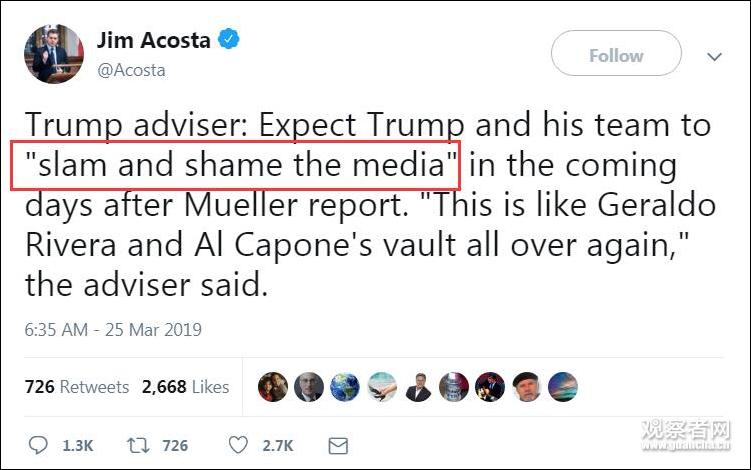Click the first liker avatar showing a couple

click(x=273, y=387)
